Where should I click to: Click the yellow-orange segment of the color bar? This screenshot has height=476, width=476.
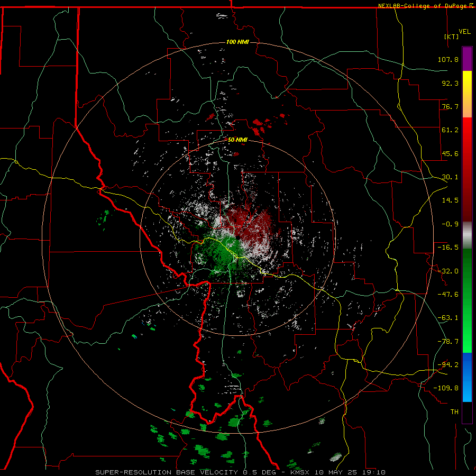click(x=467, y=94)
